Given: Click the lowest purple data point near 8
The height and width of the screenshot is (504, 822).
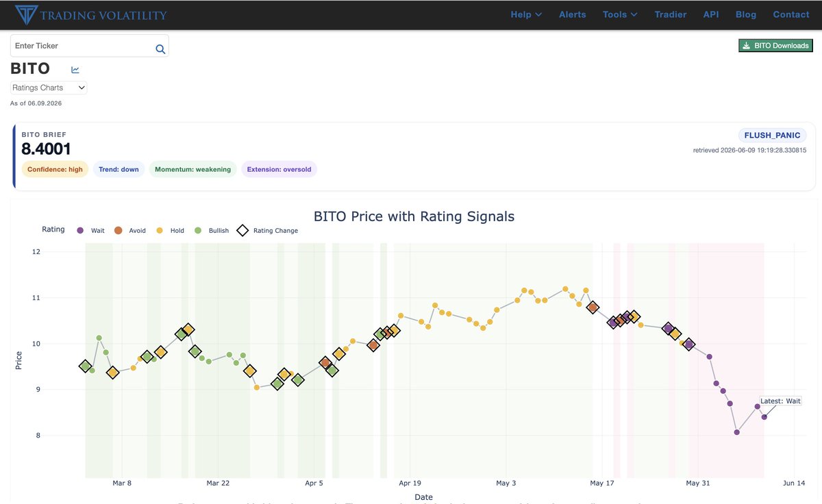Looking at the screenshot, I should (737, 432).
